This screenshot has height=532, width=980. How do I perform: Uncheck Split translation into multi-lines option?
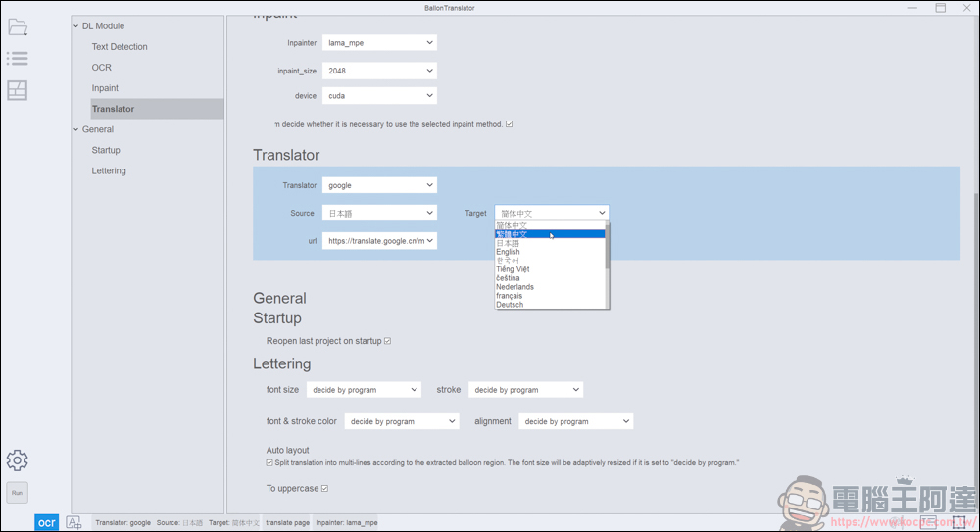pos(269,462)
